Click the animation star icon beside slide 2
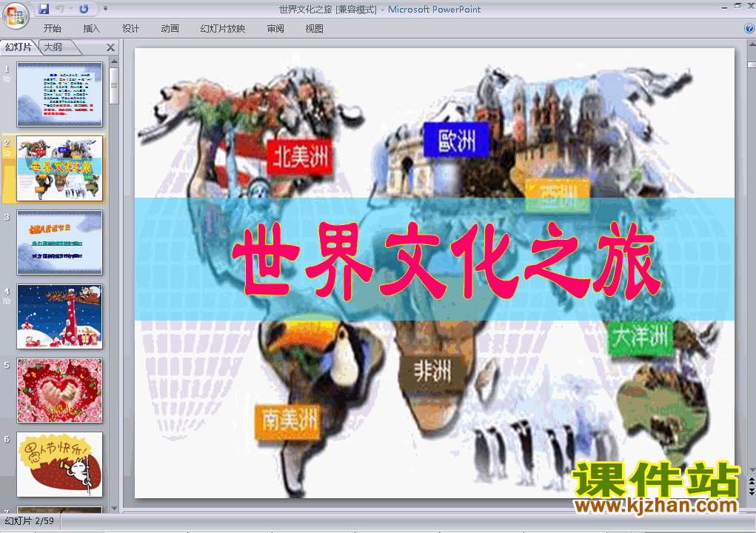Screen dimensions: 756x533 [7, 153]
